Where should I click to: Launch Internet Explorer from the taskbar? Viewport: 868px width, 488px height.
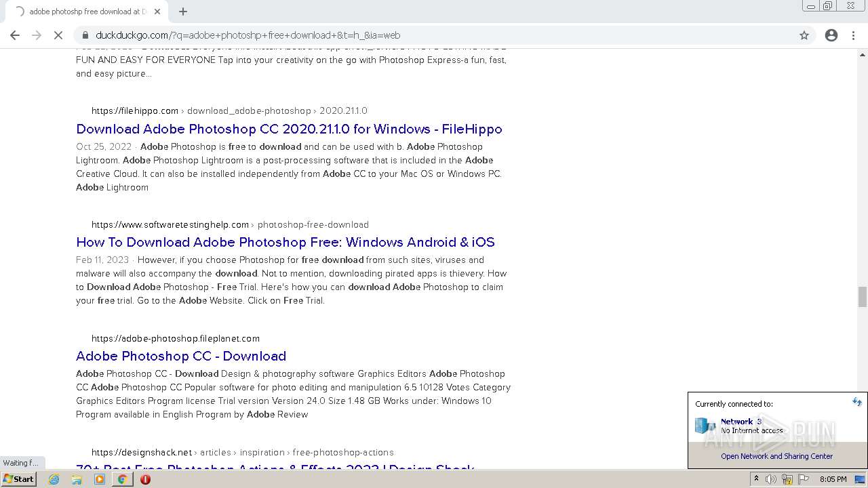pyautogui.click(x=54, y=479)
